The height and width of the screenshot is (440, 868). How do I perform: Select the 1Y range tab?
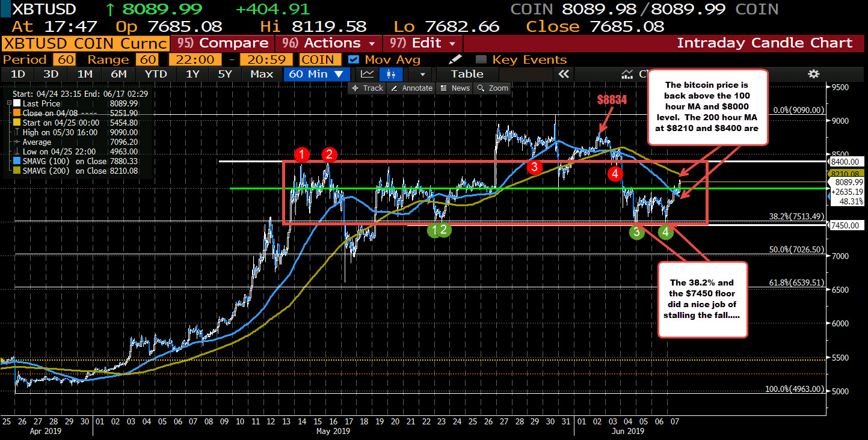192,74
